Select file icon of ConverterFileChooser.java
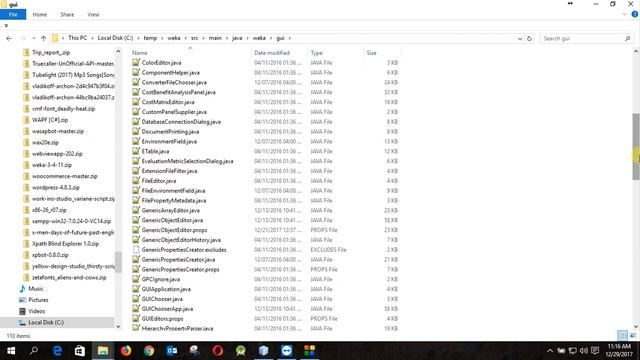The width and height of the screenshot is (640, 360). (x=136, y=82)
